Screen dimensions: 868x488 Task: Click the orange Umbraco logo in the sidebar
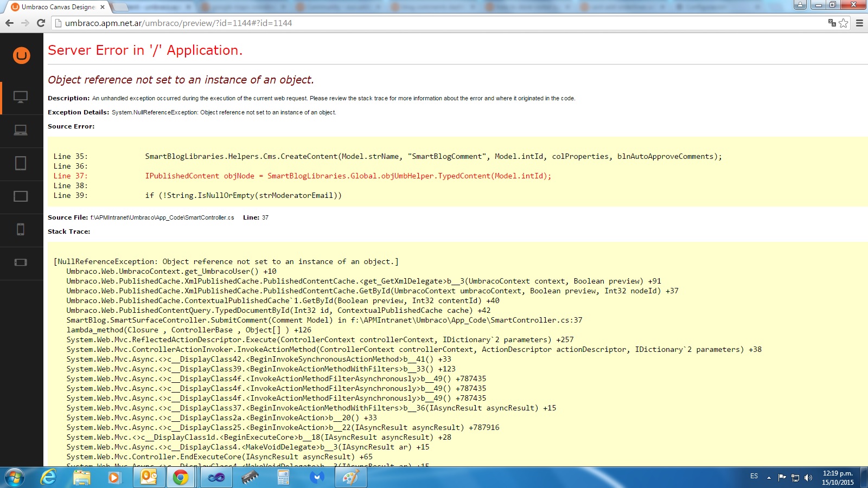(x=21, y=55)
